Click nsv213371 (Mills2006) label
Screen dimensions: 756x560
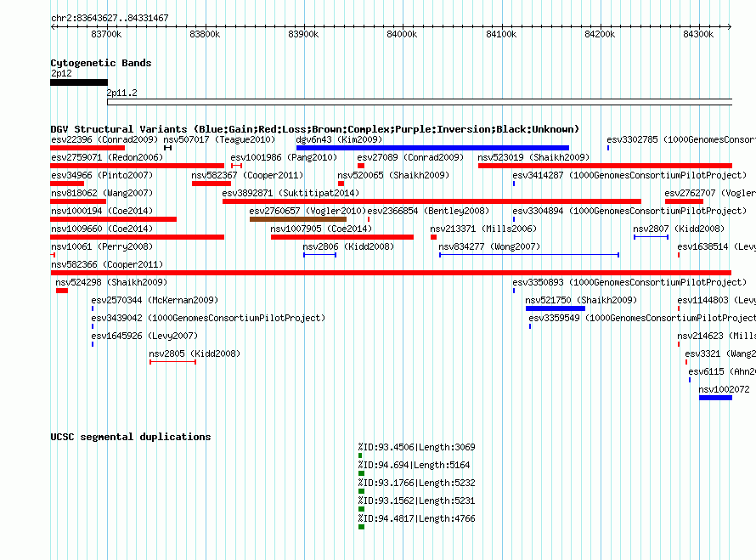pyautogui.click(x=483, y=229)
